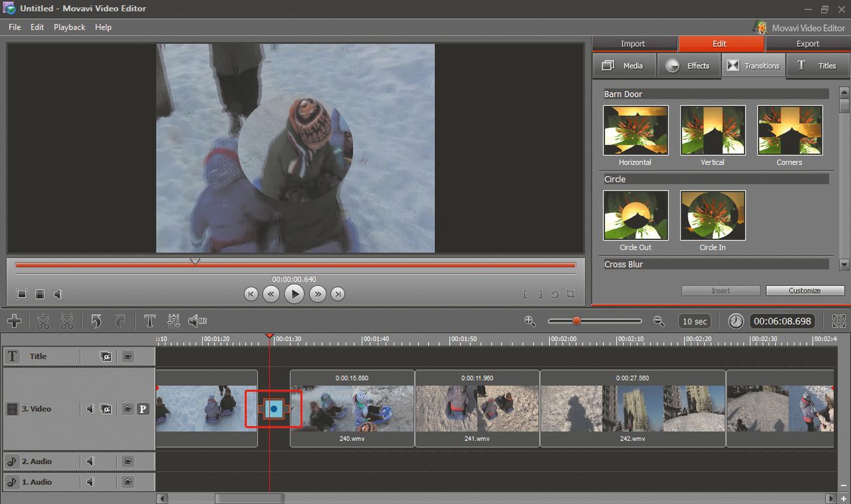This screenshot has height=504, width=851.
Task: Click the Customize button
Action: click(805, 291)
